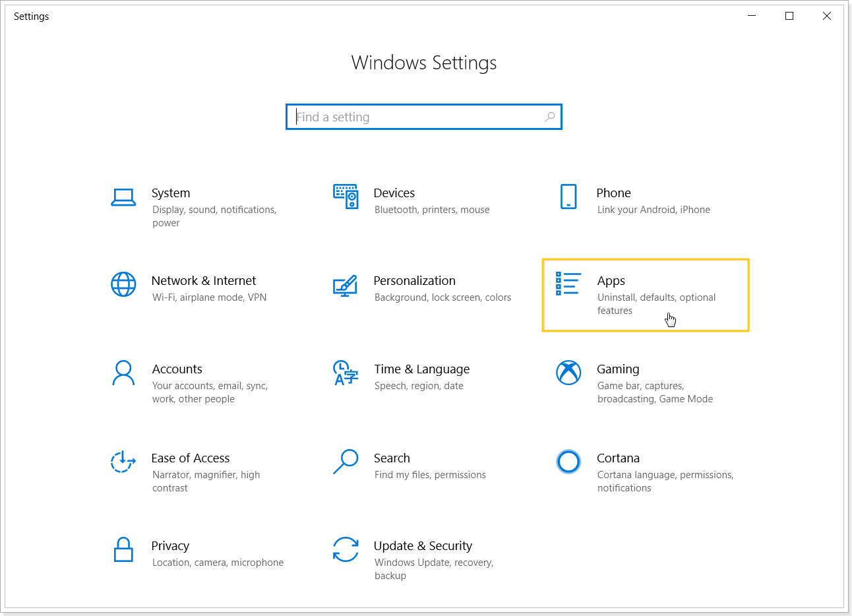Open the Privacy title

(170, 545)
